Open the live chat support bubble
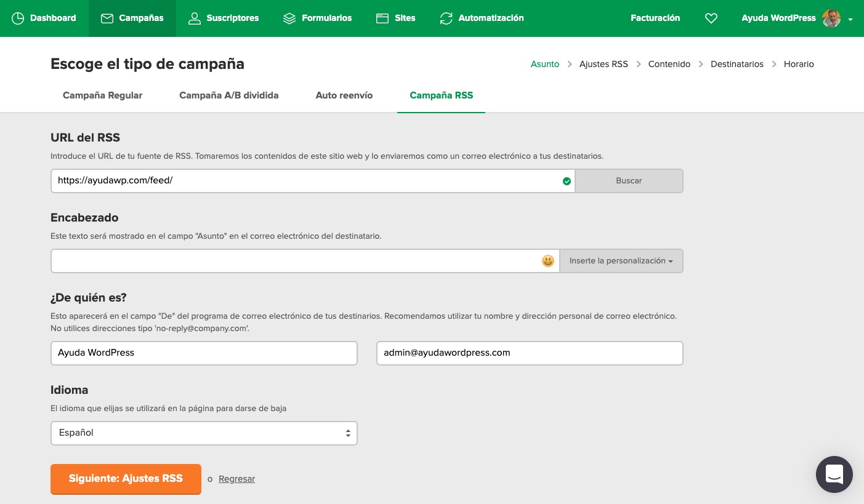Screen dimensions: 864x504 coord(834,474)
